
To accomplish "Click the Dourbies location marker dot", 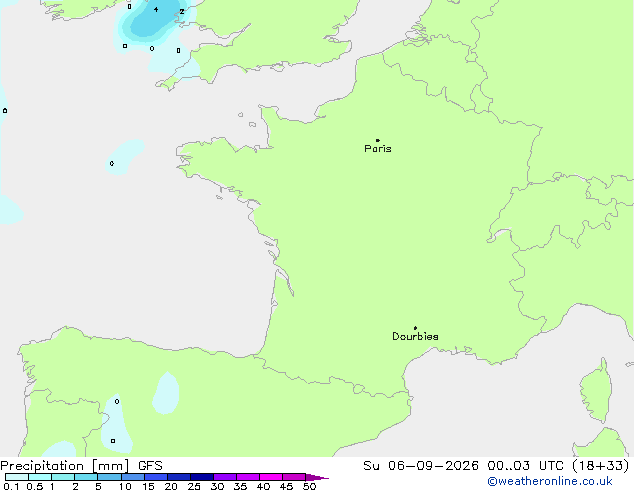I will coord(415,328).
